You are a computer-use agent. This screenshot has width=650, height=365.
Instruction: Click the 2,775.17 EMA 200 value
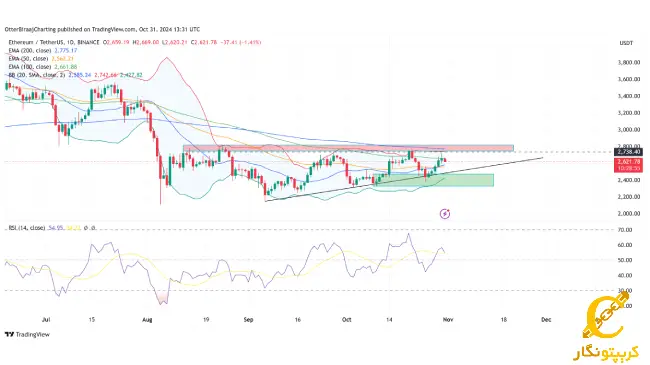(66, 51)
